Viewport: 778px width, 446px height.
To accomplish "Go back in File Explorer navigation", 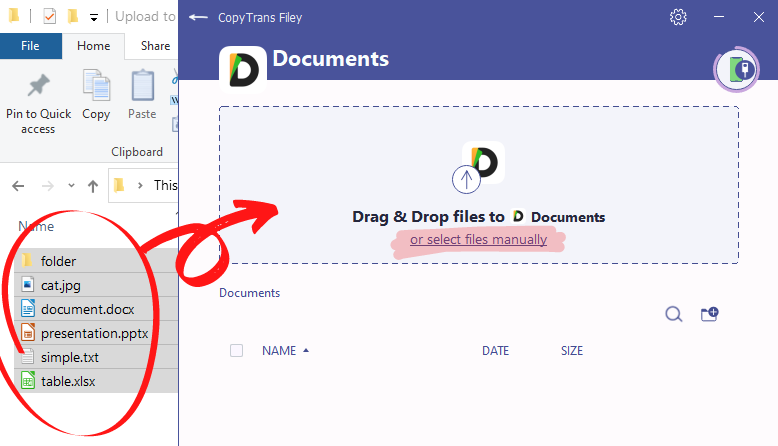I will [18, 186].
